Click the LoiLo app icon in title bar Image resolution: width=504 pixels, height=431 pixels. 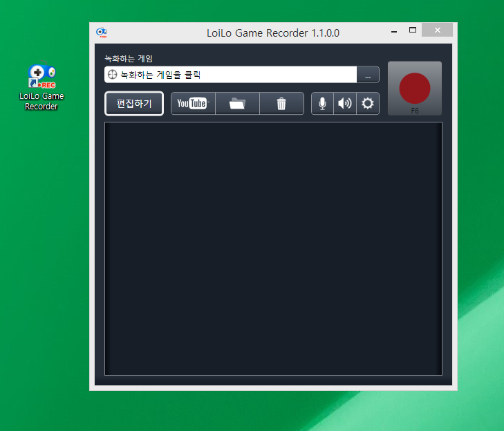click(102, 33)
